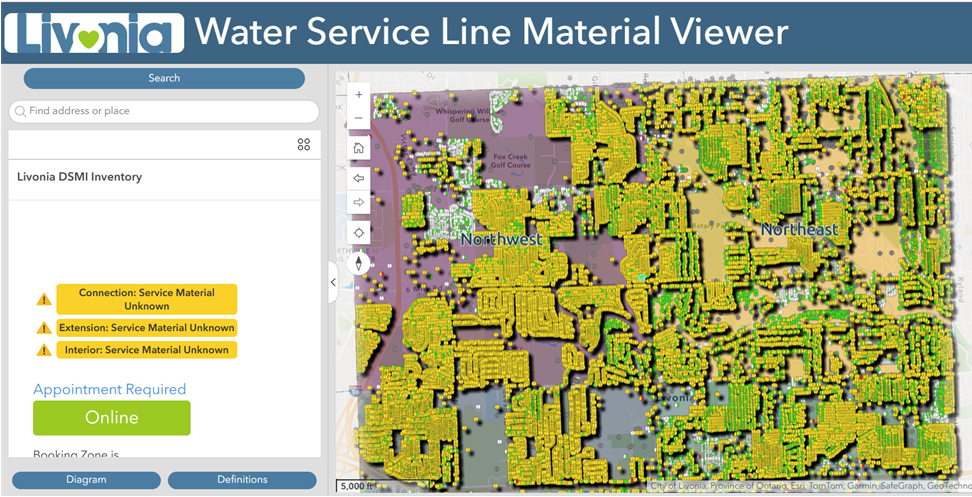
Task: Zoom out on the map
Action: tap(358, 118)
